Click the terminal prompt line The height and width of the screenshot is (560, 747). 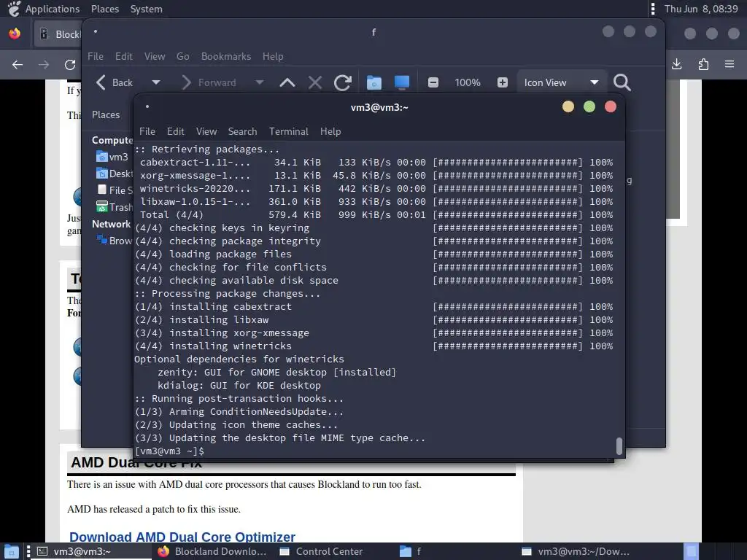[169, 451]
